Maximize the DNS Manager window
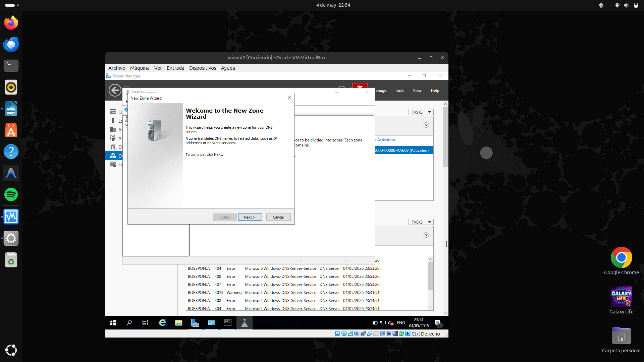The height and width of the screenshot is (362, 644). click(x=352, y=93)
